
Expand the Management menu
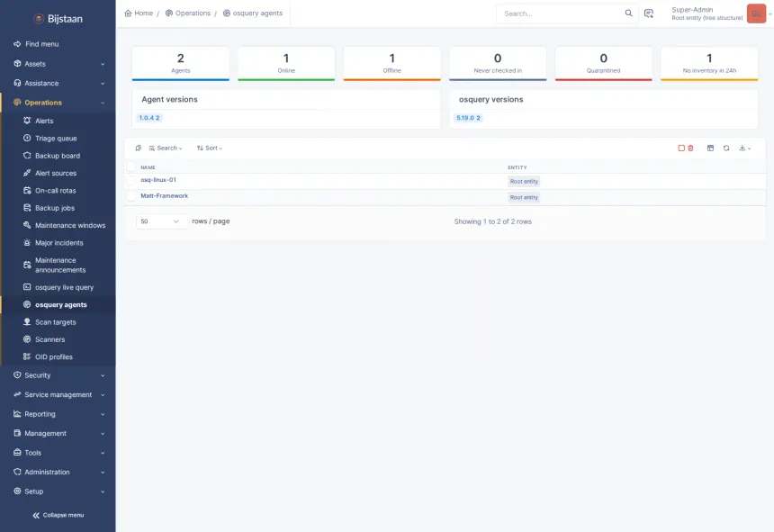pos(58,433)
